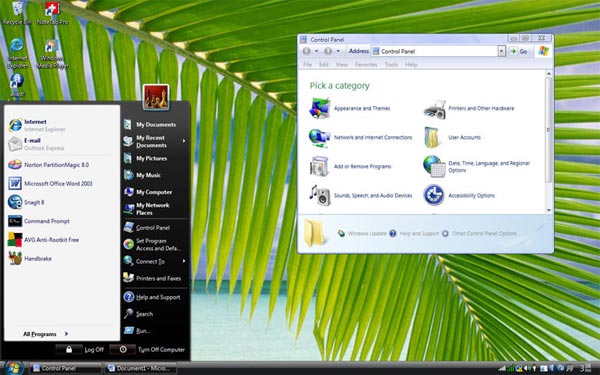Open NoteTab Pro desktop shortcut
Viewport: 600px width, 375px height.
pos(52,13)
